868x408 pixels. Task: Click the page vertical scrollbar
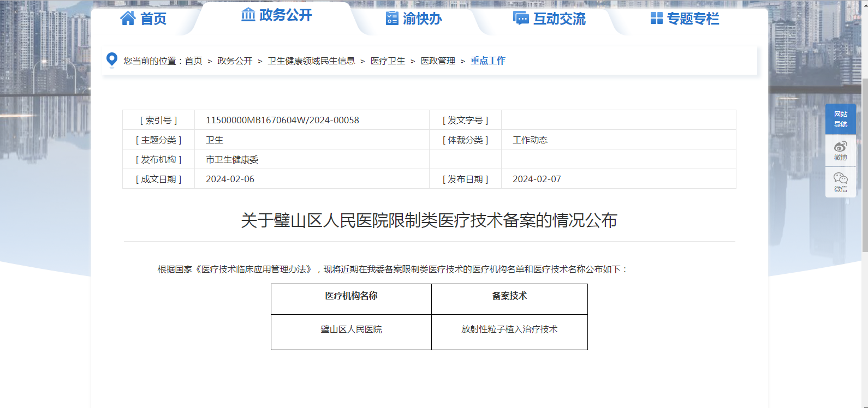(864, 164)
